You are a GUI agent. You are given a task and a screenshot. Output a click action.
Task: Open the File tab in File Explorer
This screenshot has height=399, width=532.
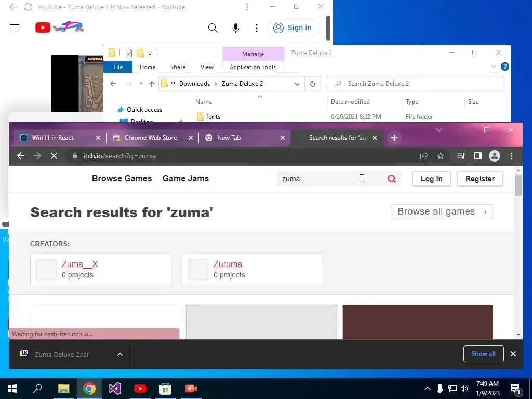[x=118, y=67]
